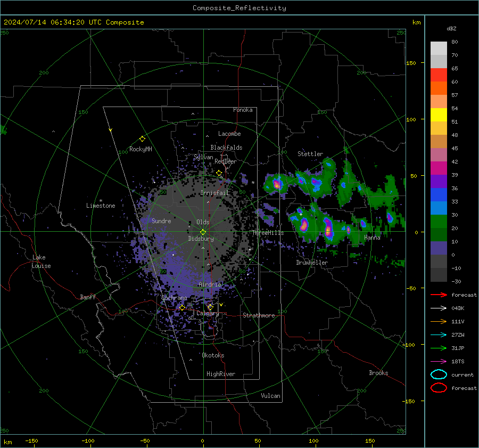
Task: Click the Vulcan label
Action: click(x=270, y=396)
